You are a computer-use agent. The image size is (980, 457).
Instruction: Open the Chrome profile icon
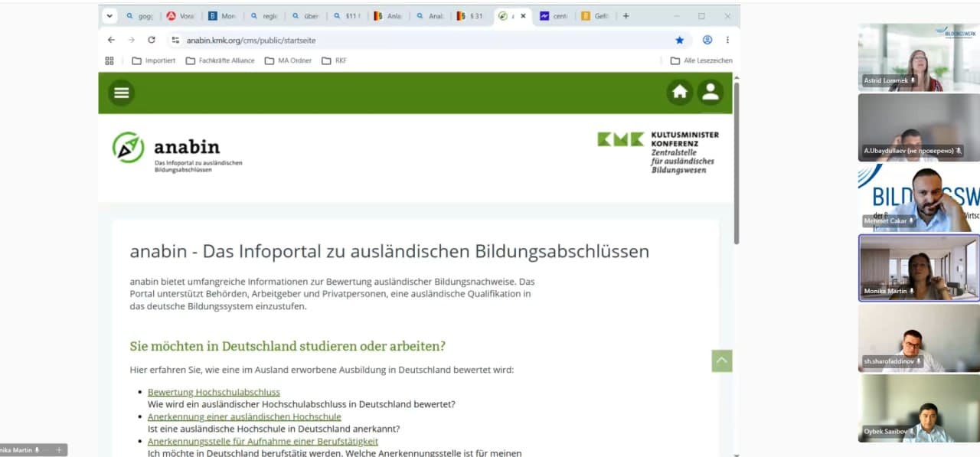(x=707, y=40)
